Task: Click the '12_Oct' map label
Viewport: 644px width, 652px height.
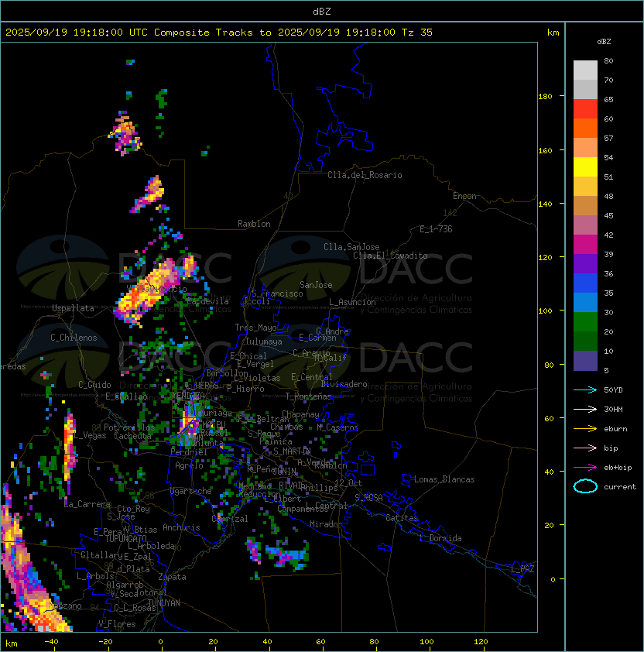Action: point(348,483)
